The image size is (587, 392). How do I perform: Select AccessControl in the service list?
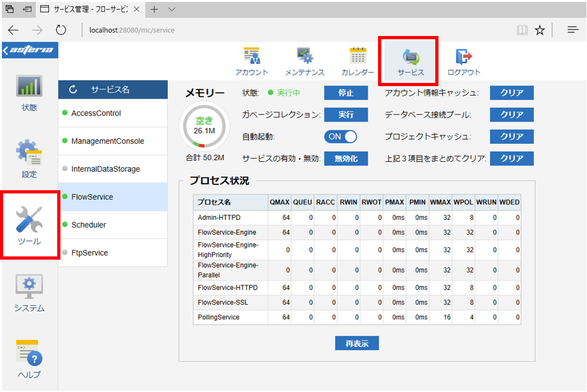coord(113,113)
